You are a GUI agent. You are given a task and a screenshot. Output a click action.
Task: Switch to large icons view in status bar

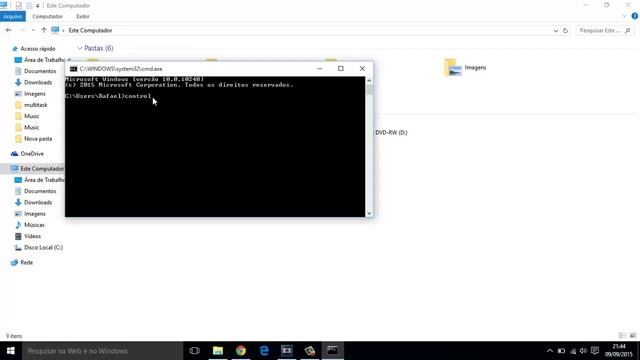633,336
